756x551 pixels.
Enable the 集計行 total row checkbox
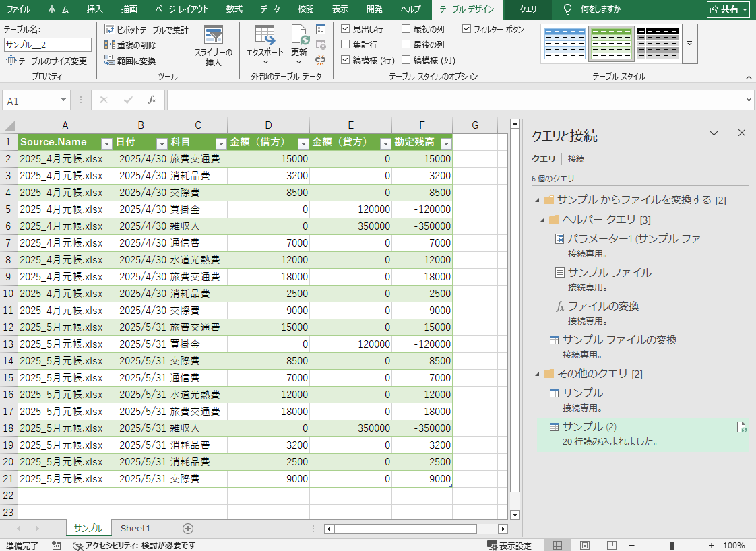[x=346, y=45]
